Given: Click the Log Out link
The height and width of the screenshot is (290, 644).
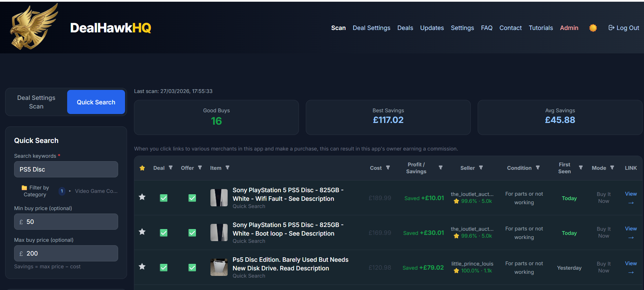Looking at the screenshot, I should point(624,28).
